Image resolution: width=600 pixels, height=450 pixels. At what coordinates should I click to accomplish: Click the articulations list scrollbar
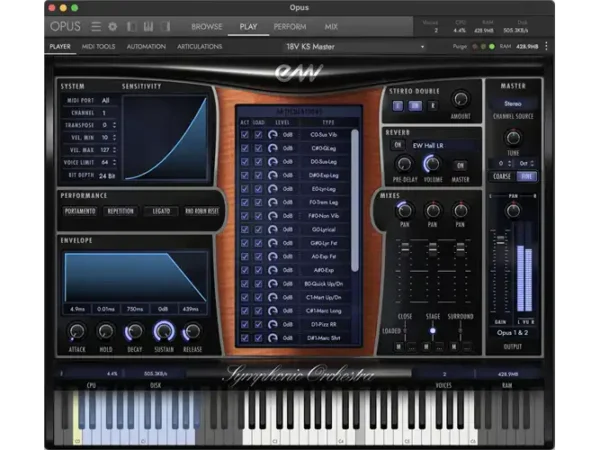(x=355, y=201)
